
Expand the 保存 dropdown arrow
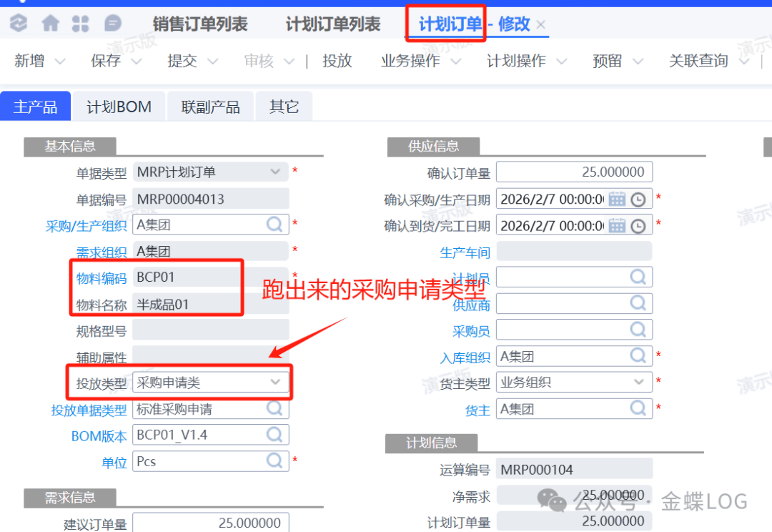point(137,61)
